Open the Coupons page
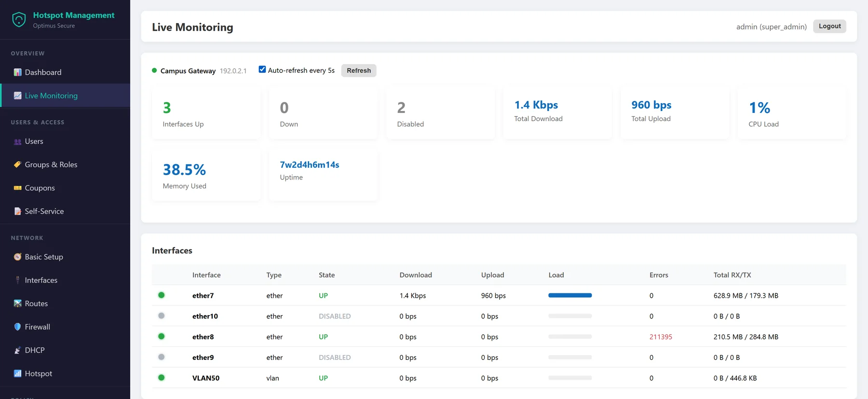The image size is (868, 399). click(x=65, y=188)
